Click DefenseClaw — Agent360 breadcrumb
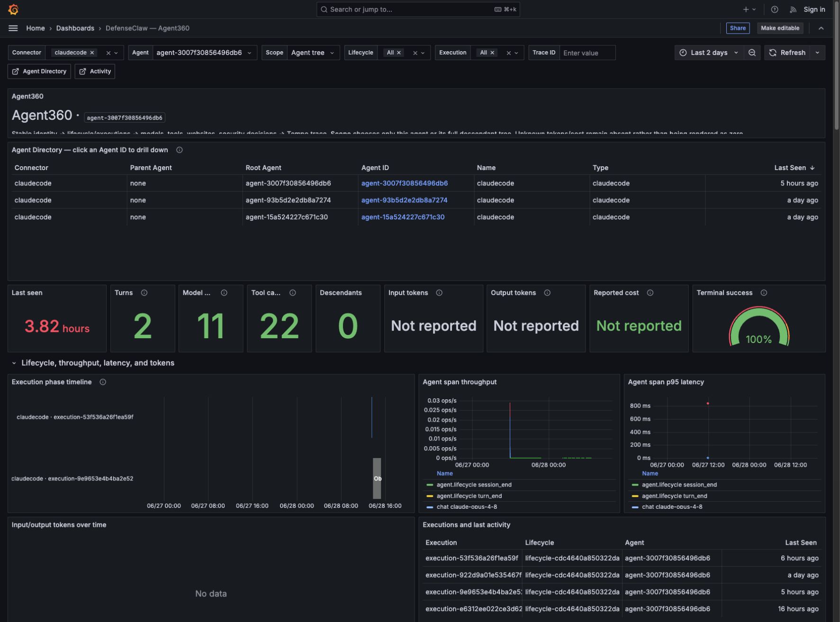840x622 pixels. 147,28
